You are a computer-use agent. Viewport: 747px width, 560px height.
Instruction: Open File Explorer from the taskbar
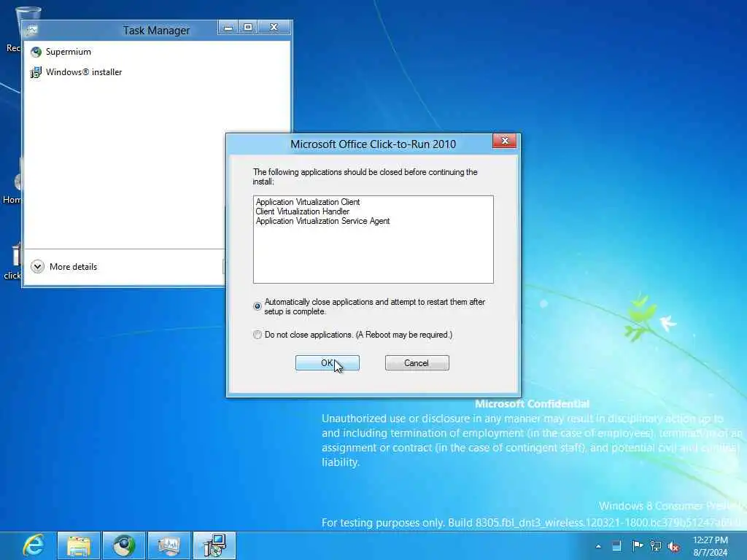79,545
